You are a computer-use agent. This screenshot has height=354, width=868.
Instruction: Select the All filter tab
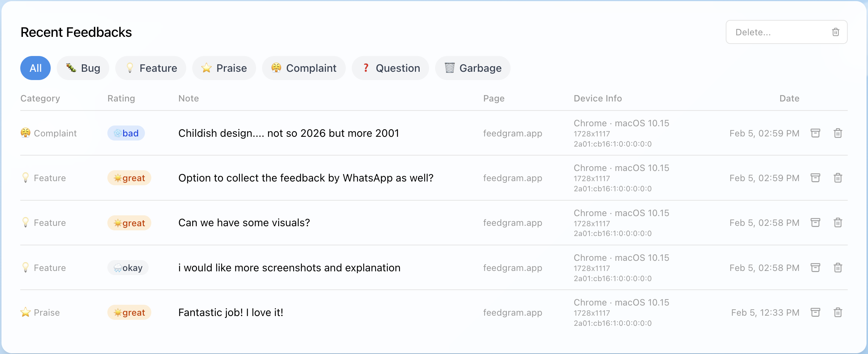pos(35,68)
